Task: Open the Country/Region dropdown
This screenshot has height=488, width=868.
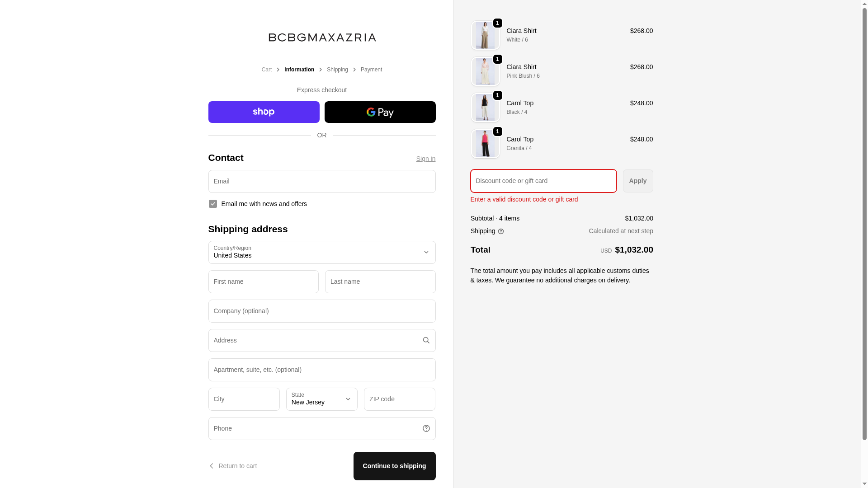Action: [321, 252]
